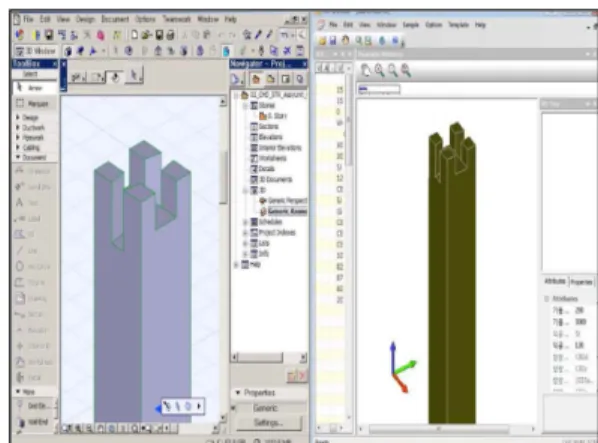Expand the Pipework group in Toolbox
The image size is (598, 443).
pyautogui.click(x=18, y=137)
